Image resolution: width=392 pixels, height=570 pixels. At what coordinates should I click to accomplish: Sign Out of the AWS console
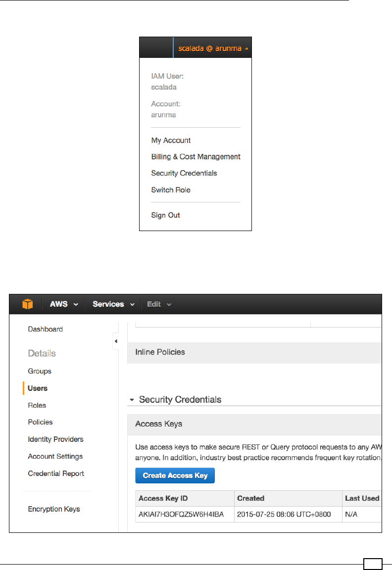click(165, 215)
